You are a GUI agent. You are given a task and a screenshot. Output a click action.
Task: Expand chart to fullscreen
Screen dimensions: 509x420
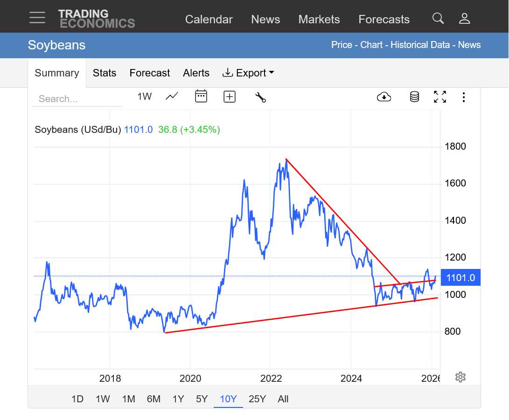pyautogui.click(x=439, y=96)
